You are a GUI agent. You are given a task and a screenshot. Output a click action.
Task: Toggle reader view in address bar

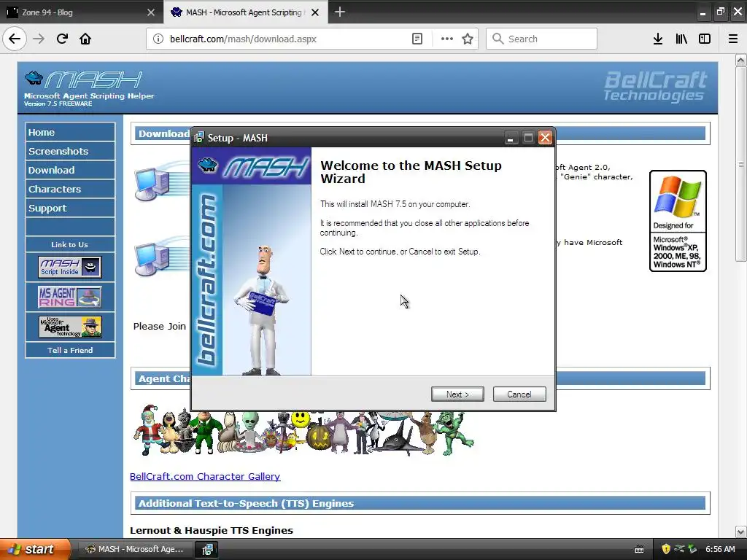(417, 39)
